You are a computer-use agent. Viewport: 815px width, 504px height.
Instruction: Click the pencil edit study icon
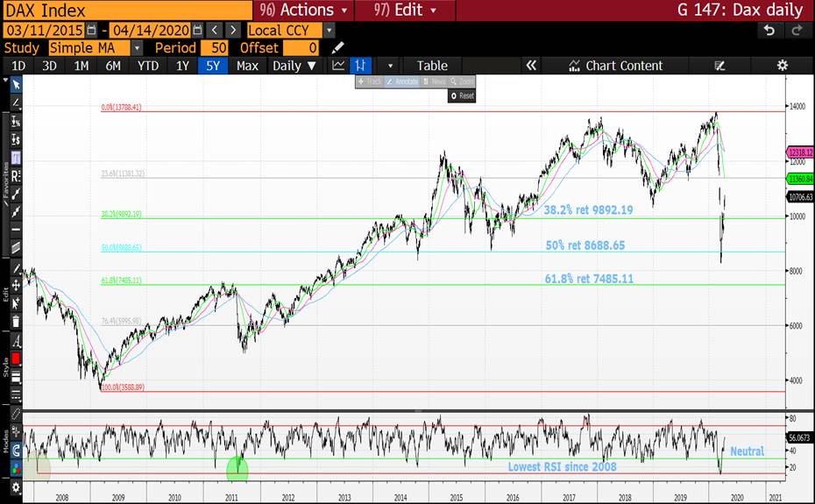pyautogui.click(x=338, y=48)
